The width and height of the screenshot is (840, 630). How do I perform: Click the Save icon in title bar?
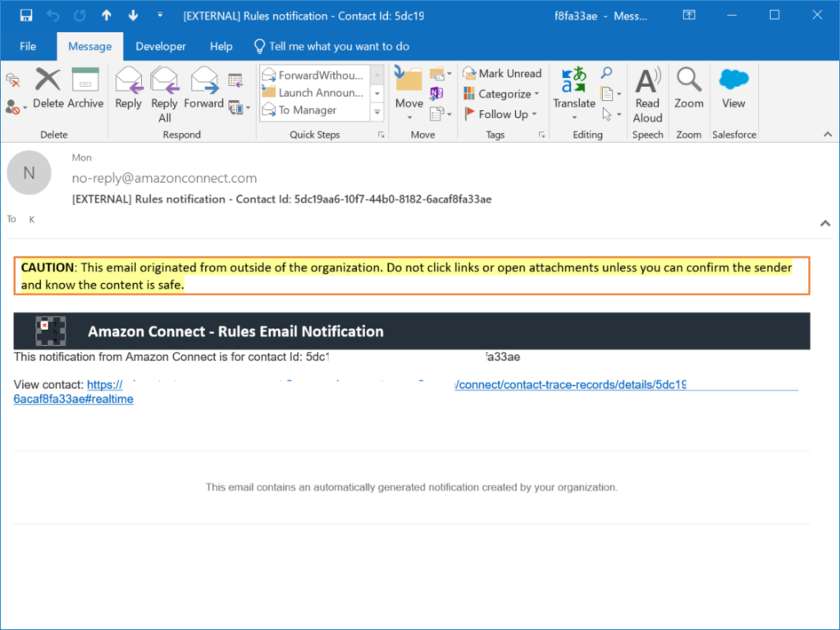tap(25, 16)
